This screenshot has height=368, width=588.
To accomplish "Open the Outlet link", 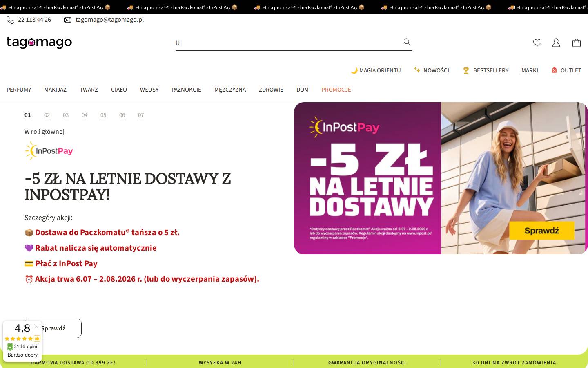I will coord(571,70).
